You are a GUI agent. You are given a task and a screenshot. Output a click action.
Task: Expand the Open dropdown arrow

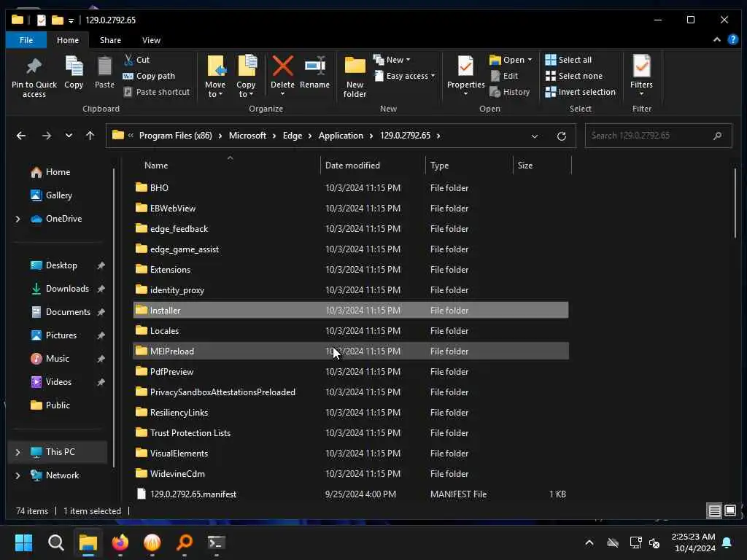pyautogui.click(x=530, y=60)
